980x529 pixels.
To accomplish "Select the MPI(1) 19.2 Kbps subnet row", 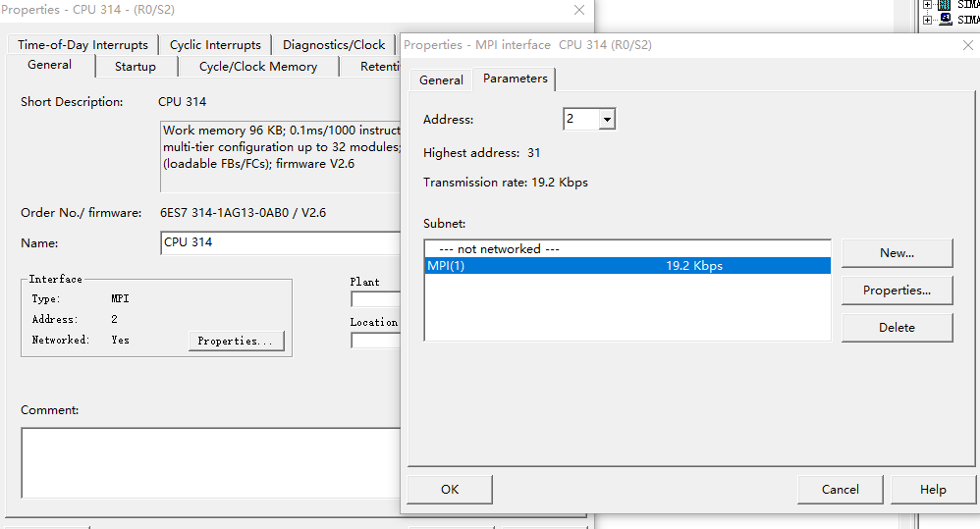I will coord(627,265).
